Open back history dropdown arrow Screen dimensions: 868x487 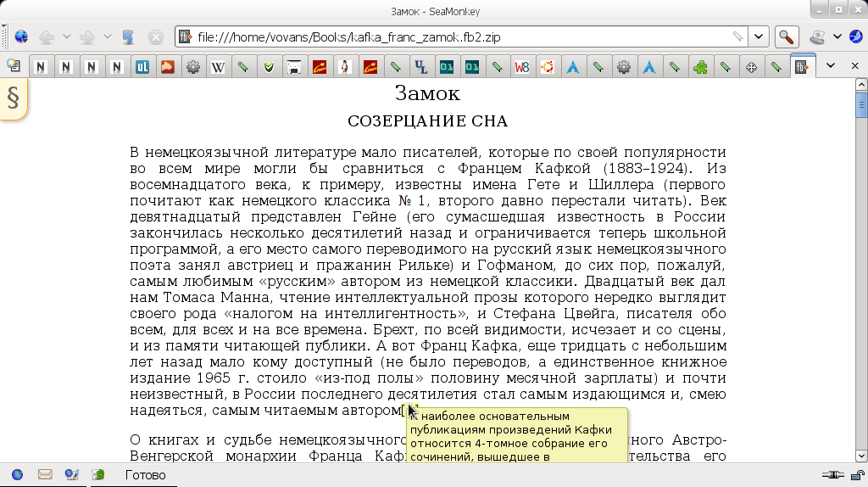coord(66,37)
